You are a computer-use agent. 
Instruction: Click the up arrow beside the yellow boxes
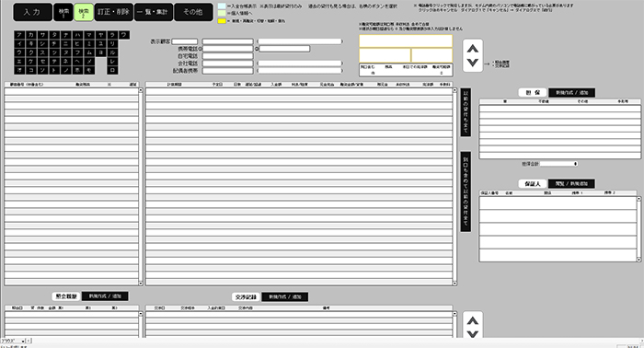(473, 49)
